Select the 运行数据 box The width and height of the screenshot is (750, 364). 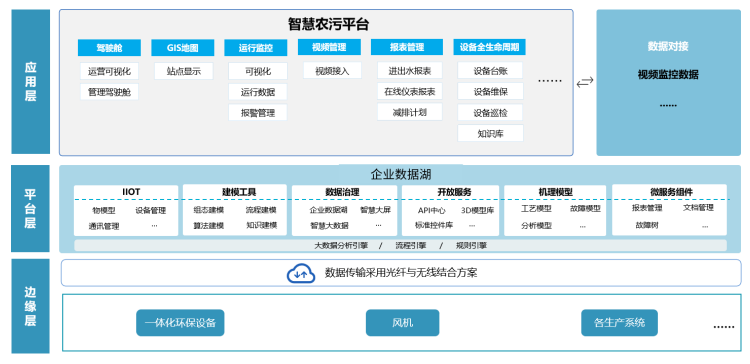(258, 92)
